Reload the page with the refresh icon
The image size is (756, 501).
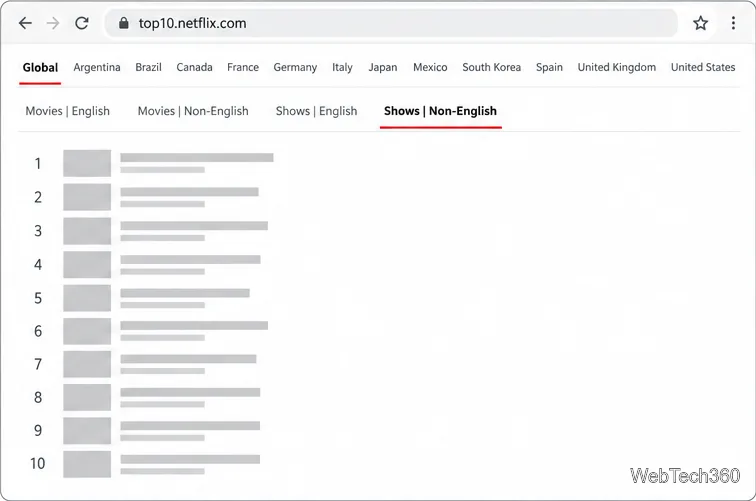click(x=82, y=23)
